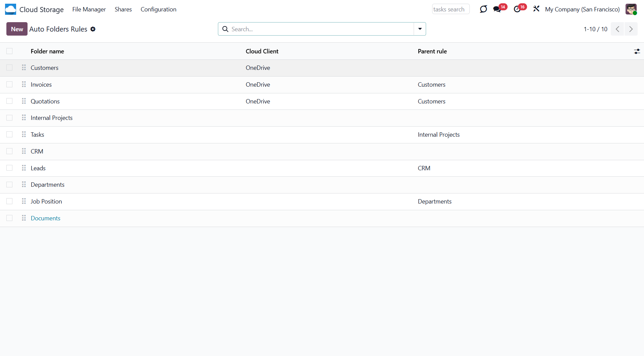Expand the search filter dropdown arrow
644x356 pixels.
coord(420,29)
